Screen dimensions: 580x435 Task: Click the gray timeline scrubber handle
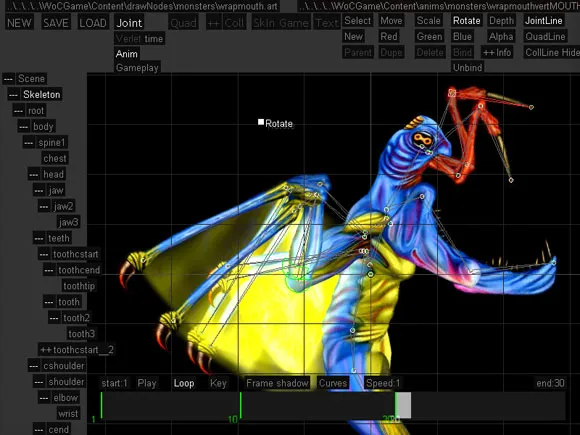[x=404, y=405]
